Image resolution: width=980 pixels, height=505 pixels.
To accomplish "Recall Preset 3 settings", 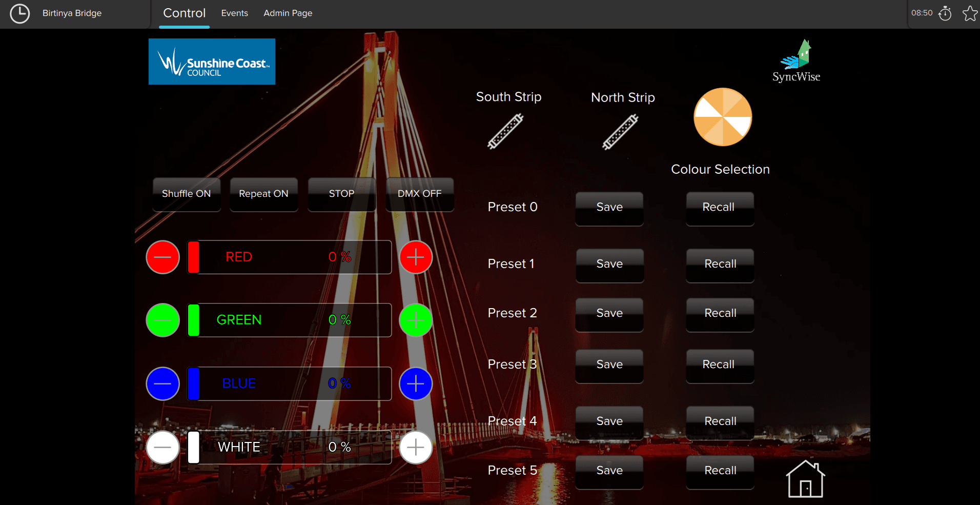I will (720, 365).
